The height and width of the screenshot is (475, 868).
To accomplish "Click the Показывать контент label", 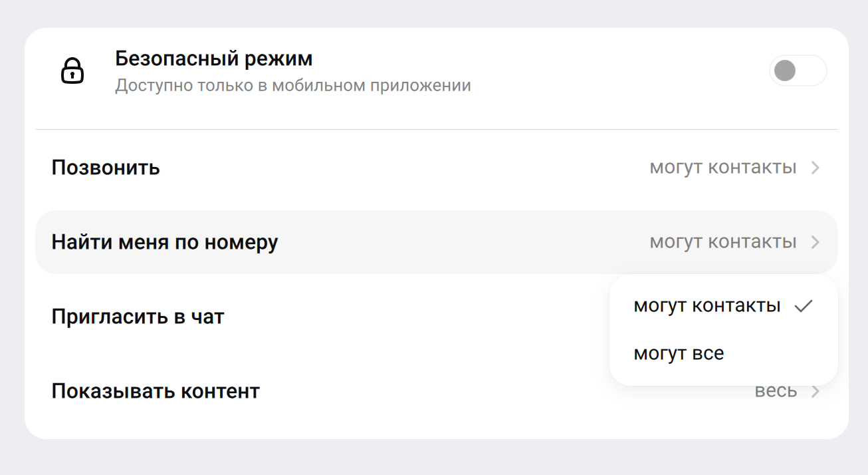I will coord(156,391).
